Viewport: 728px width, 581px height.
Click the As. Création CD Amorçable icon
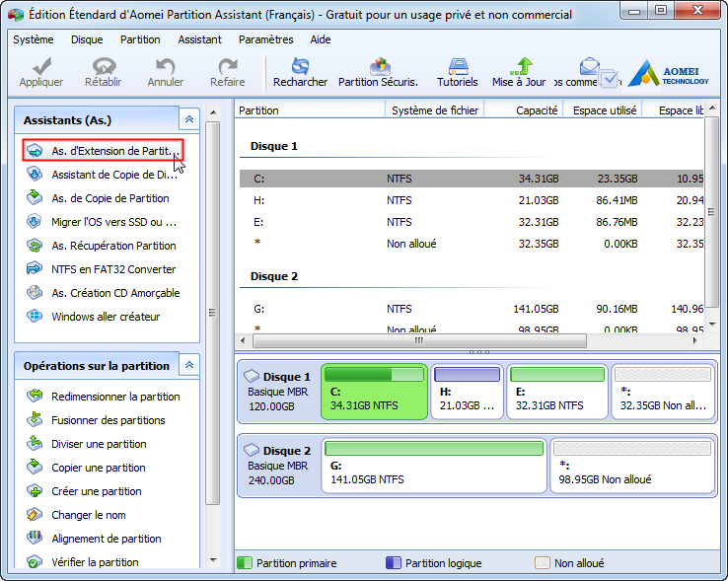click(x=35, y=293)
